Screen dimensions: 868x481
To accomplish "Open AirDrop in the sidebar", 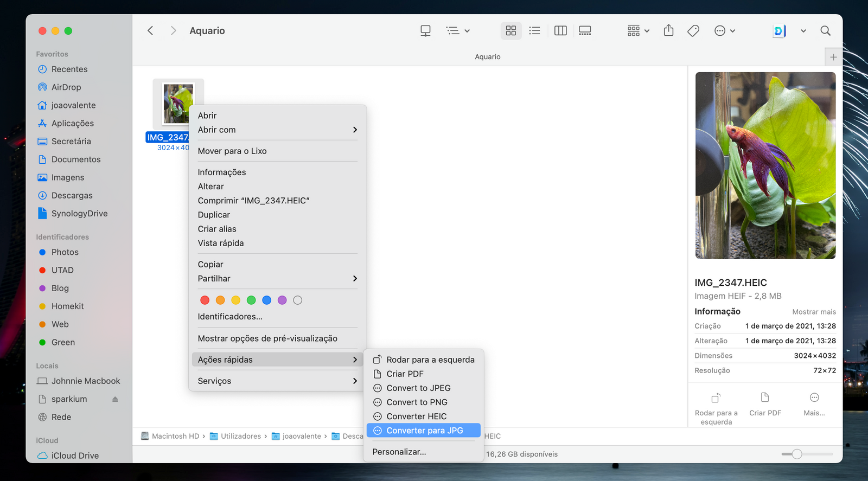I will click(66, 87).
